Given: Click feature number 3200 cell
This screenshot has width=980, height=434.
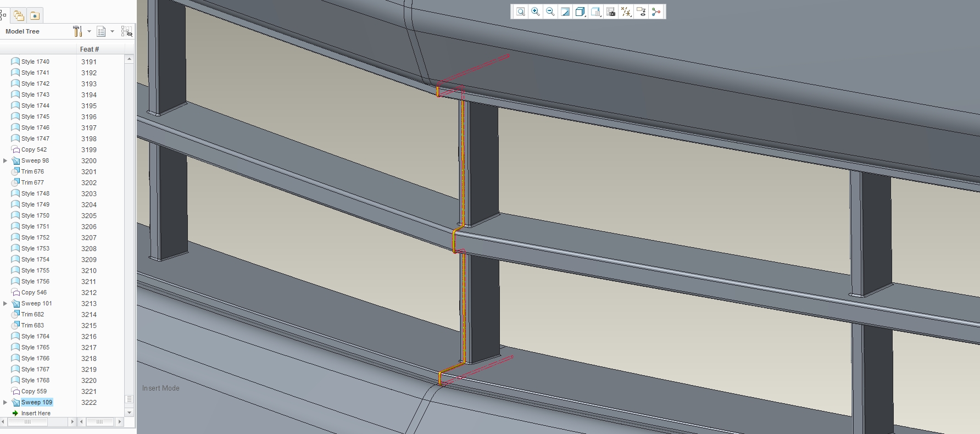Looking at the screenshot, I should pyautogui.click(x=89, y=160).
